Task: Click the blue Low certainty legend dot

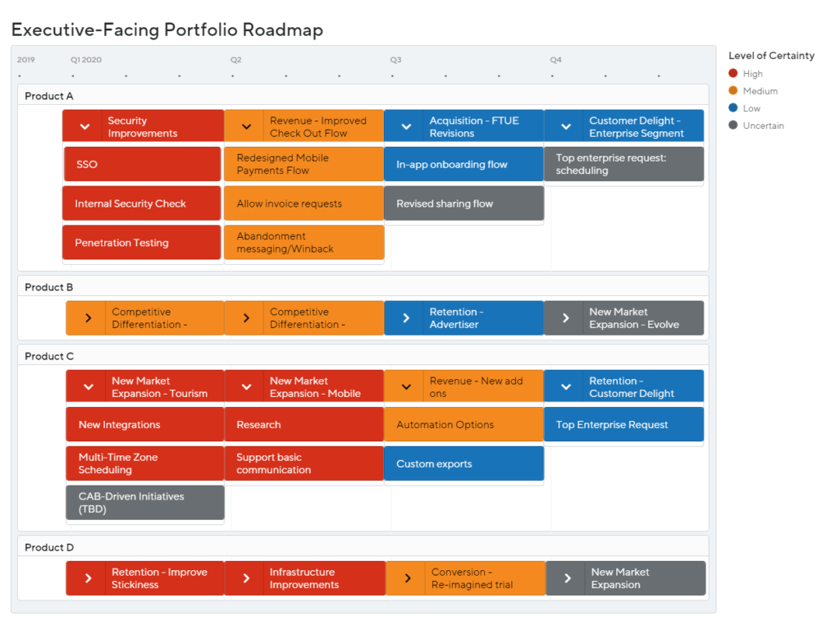Action: [733, 107]
